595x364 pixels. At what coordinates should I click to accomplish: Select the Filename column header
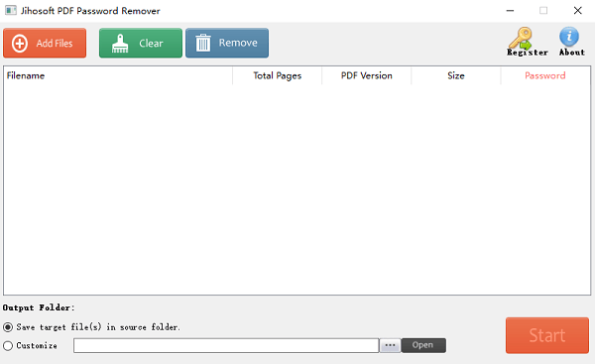tap(118, 75)
